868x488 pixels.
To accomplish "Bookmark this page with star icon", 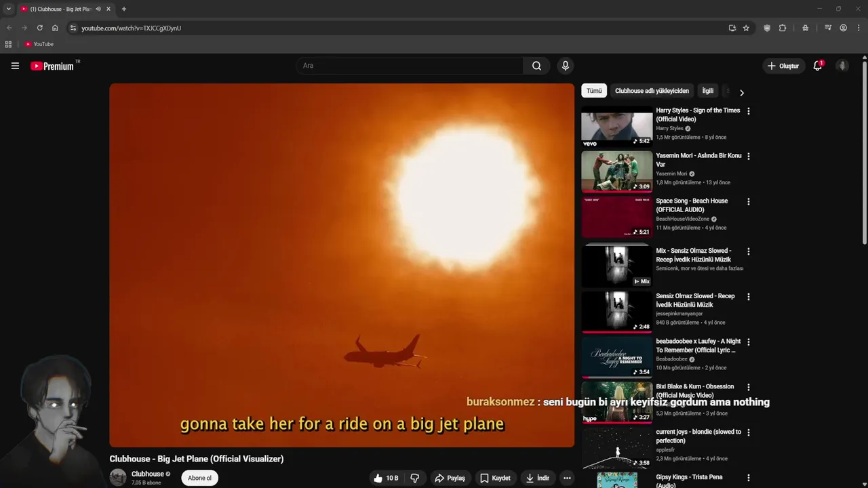I will tap(746, 28).
